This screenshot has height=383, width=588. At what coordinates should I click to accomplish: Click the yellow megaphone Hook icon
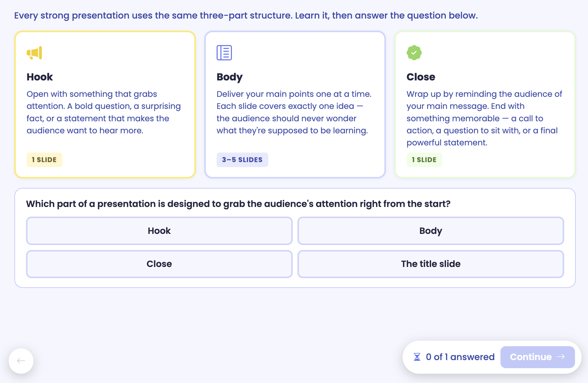click(x=34, y=53)
